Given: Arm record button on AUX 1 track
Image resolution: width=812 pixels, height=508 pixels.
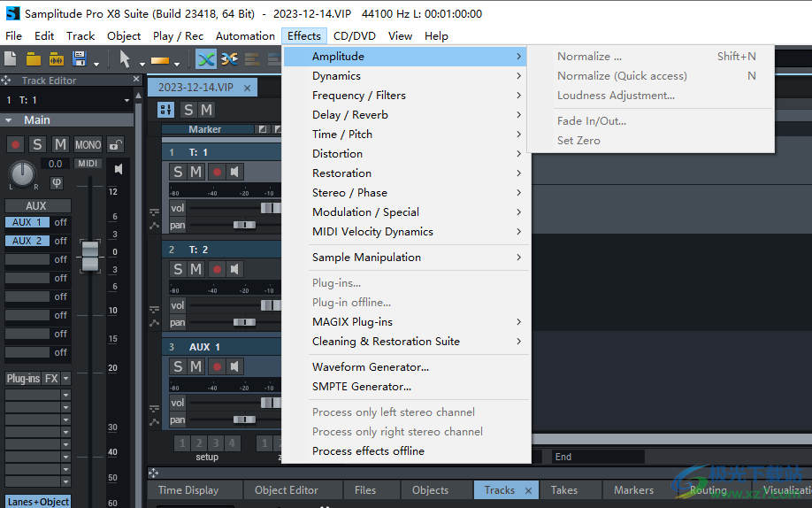Looking at the screenshot, I should pos(217,366).
